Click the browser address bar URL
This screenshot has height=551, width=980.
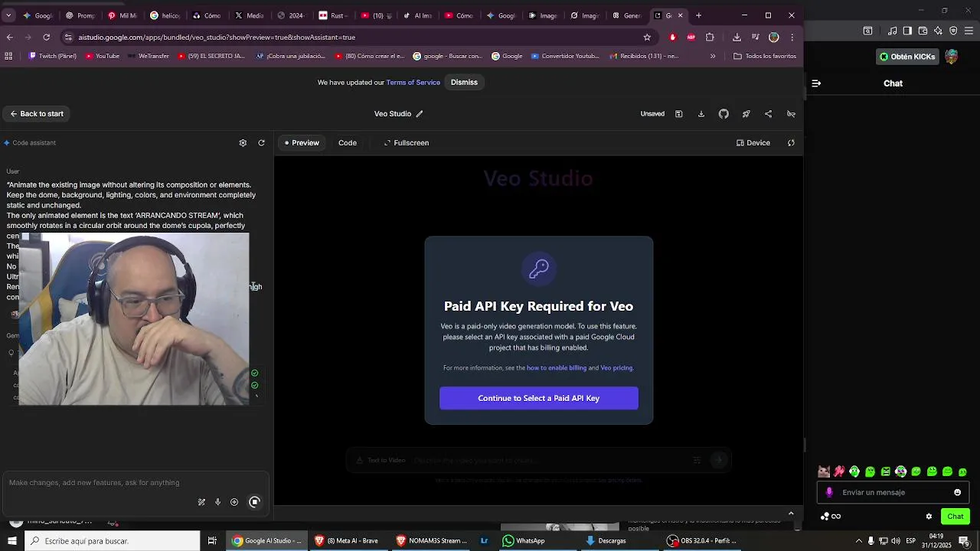(x=217, y=37)
